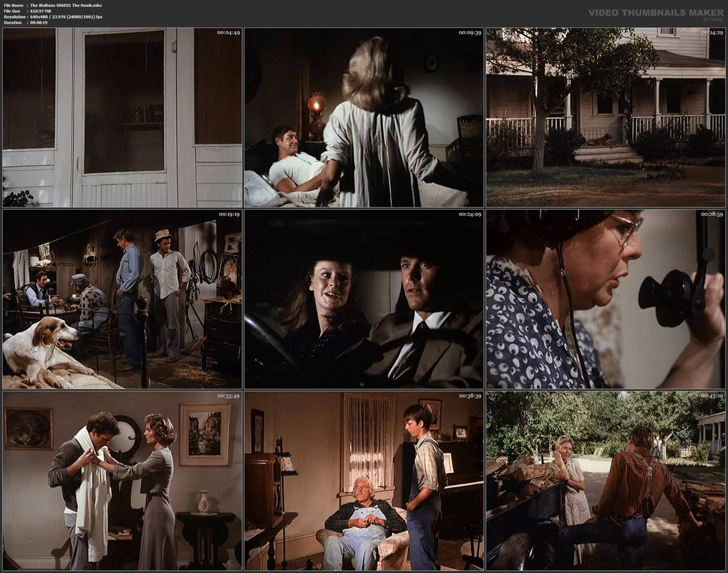Click the timestamp 00:19:19
This screenshot has height=573, width=728.
(228, 214)
